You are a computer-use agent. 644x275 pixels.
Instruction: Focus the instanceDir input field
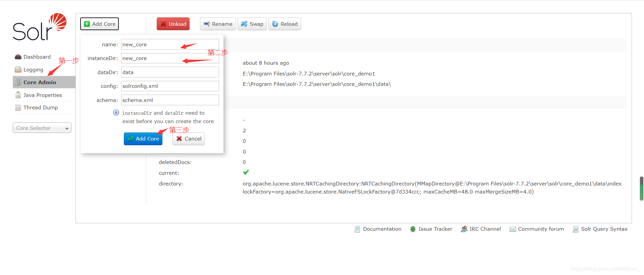point(170,58)
